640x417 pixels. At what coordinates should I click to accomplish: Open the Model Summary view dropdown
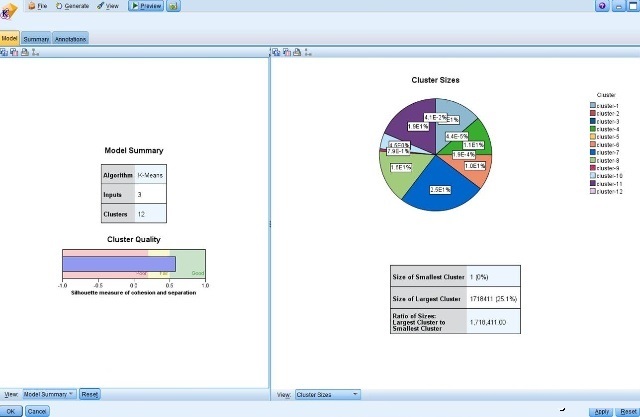click(49, 395)
